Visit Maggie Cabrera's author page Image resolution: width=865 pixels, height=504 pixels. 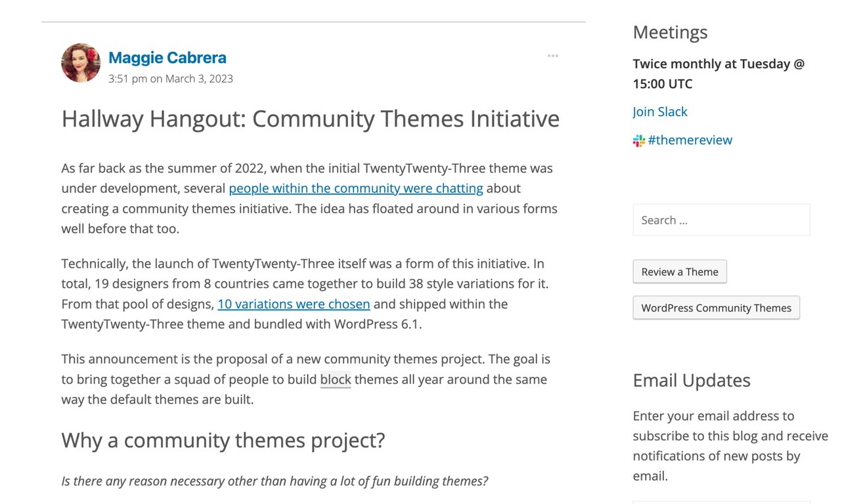tap(167, 58)
